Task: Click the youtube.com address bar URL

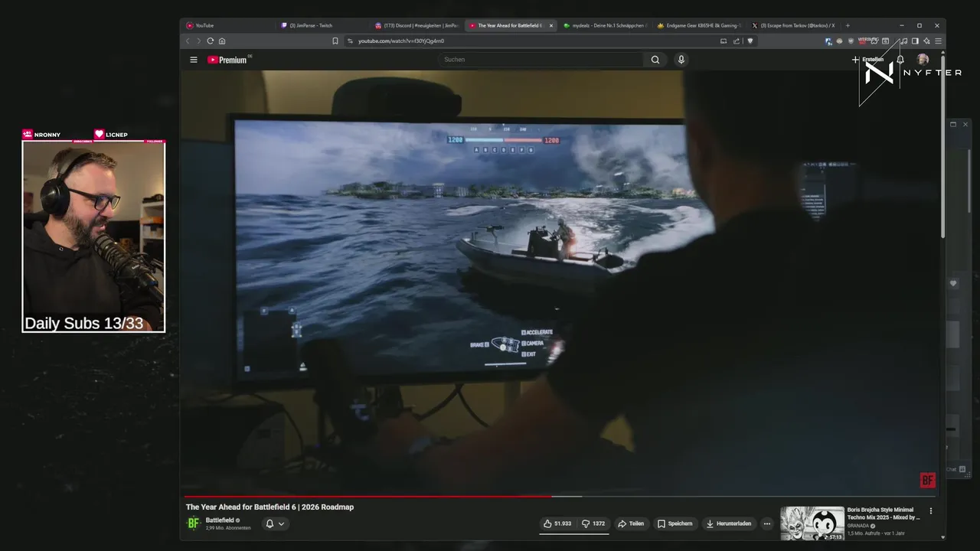Action: [x=401, y=41]
